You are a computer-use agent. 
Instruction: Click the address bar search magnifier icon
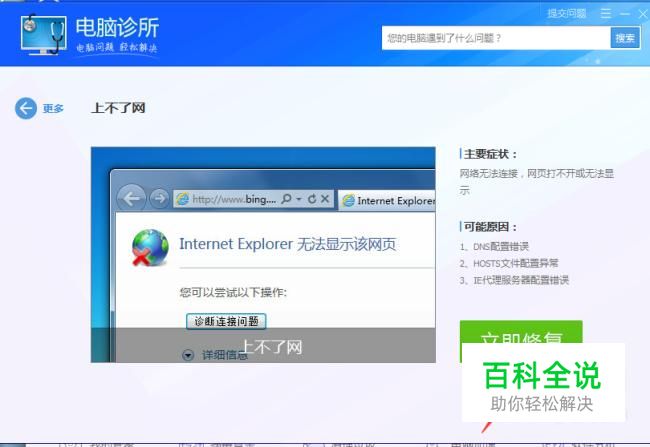(286, 199)
